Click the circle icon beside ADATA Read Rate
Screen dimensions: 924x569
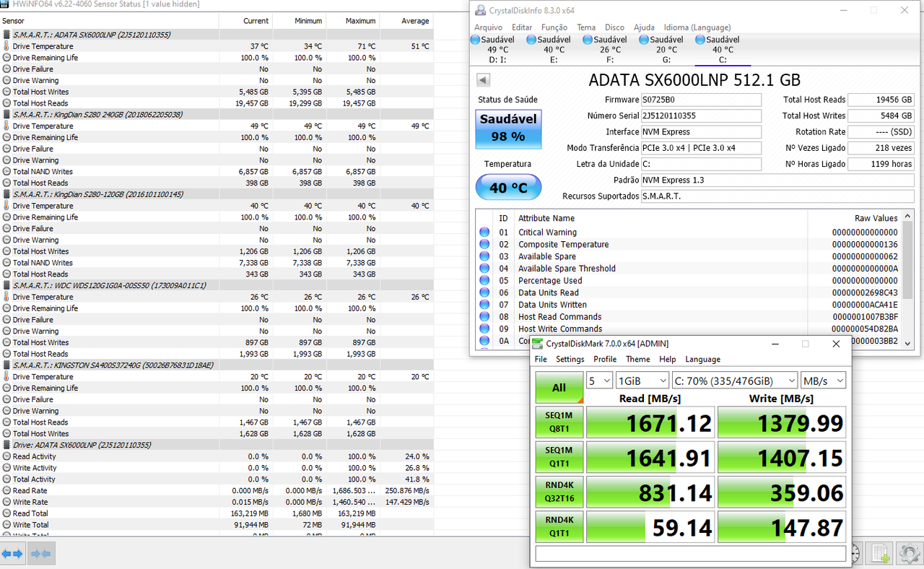coord(6,491)
